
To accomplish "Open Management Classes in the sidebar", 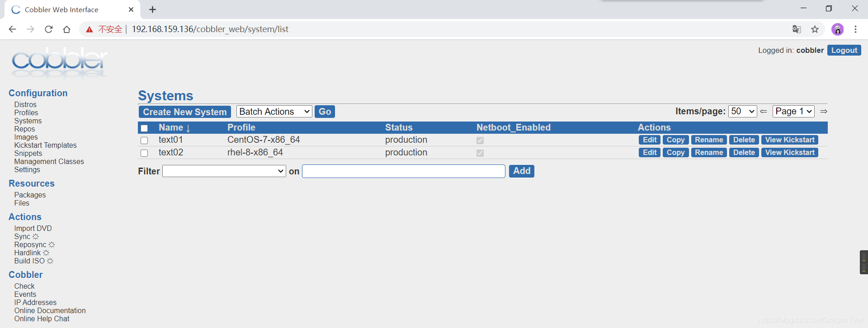I will [x=49, y=161].
